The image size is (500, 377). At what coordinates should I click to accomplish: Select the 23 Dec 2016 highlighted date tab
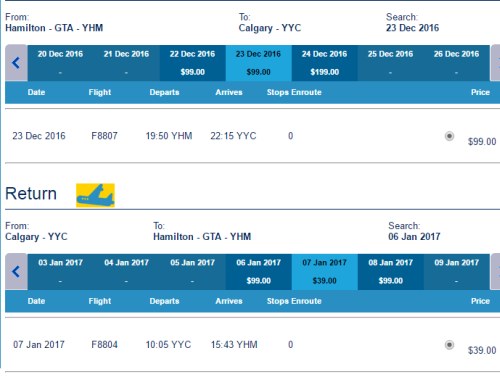259,63
